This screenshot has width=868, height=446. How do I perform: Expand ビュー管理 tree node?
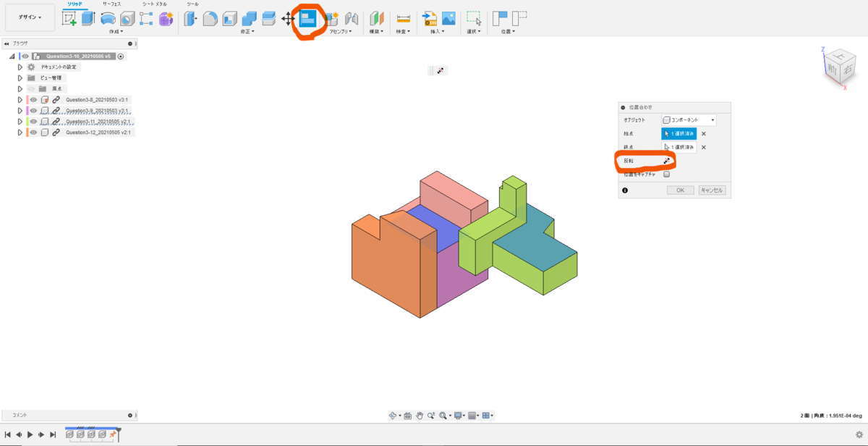pyautogui.click(x=20, y=77)
